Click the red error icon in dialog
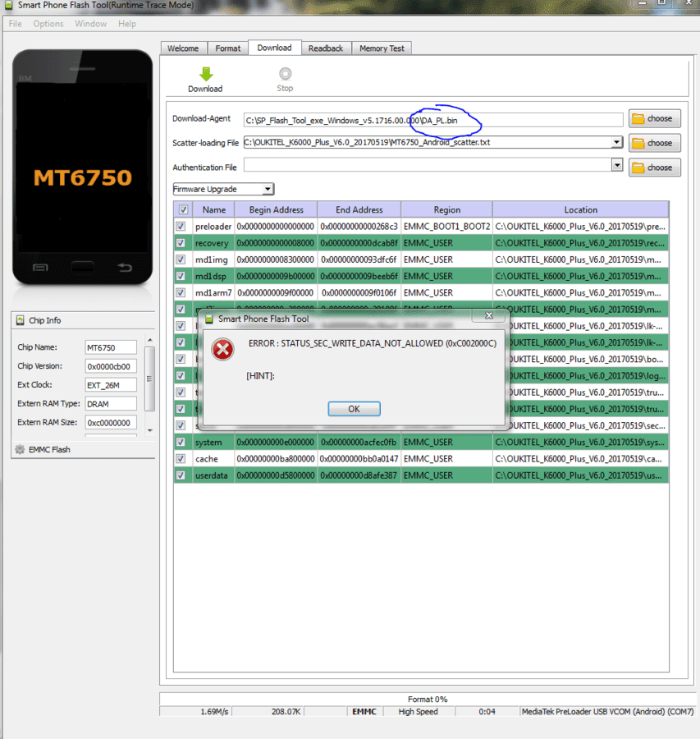Image resolution: width=700 pixels, height=739 pixels. (x=223, y=350)
